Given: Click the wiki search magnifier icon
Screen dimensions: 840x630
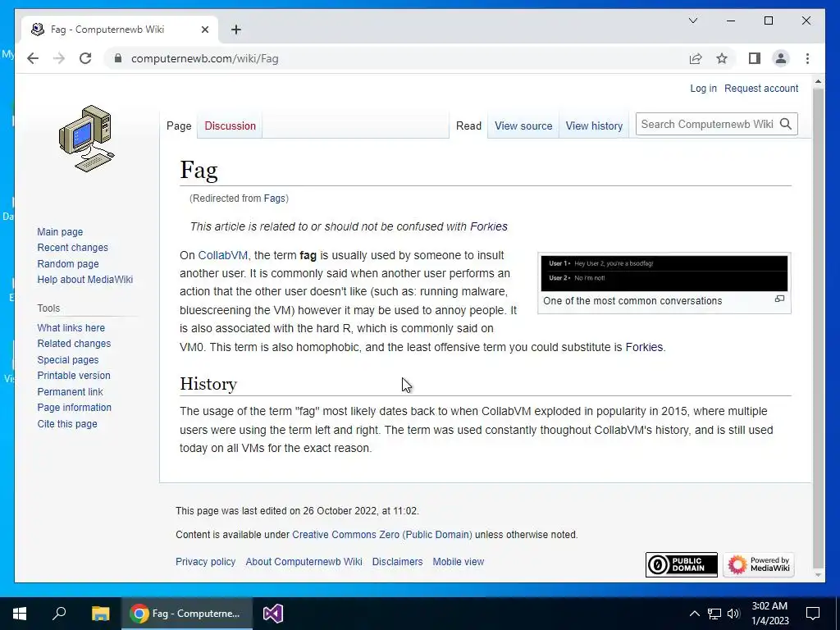Looking at the screenshot, I should 785,125.
